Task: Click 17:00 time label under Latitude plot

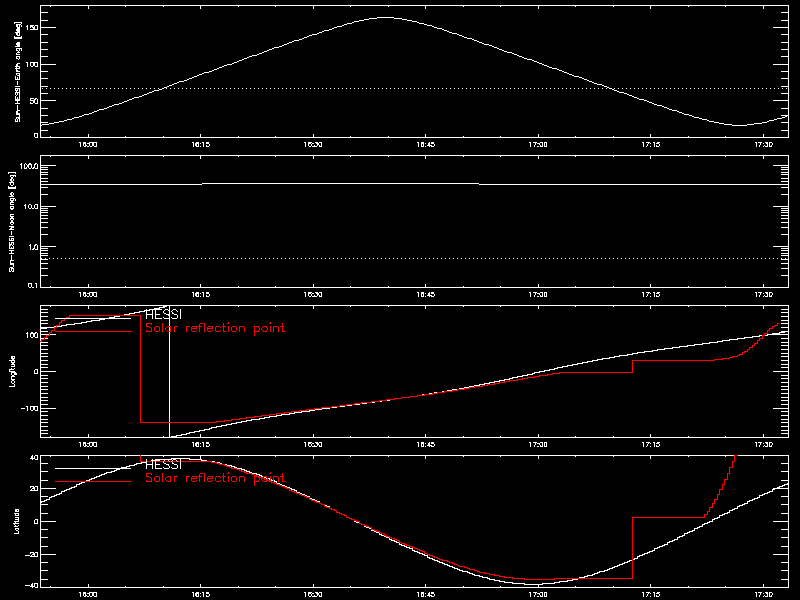Action: point(538,595)
